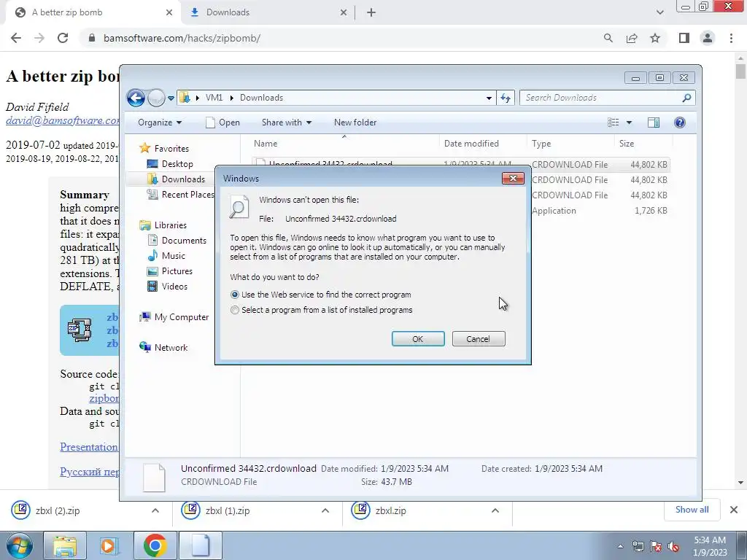Sort files by the Name column
Viewport: 747px width, 560px height.
(x=344, y=144)
